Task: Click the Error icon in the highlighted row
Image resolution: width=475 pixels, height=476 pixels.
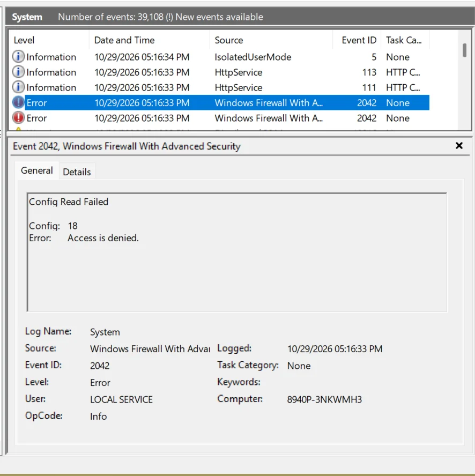Action: (18, 102)
